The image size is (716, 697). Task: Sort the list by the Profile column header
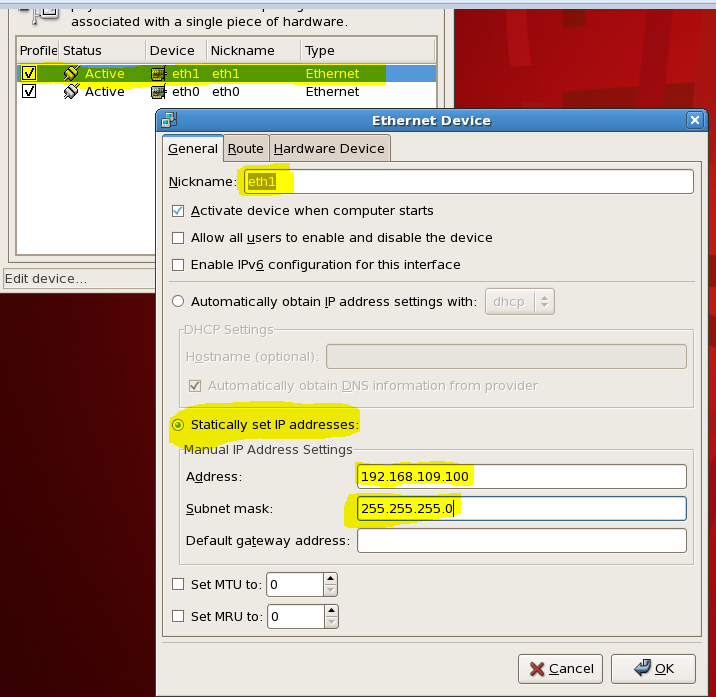(x=38, y=50)
